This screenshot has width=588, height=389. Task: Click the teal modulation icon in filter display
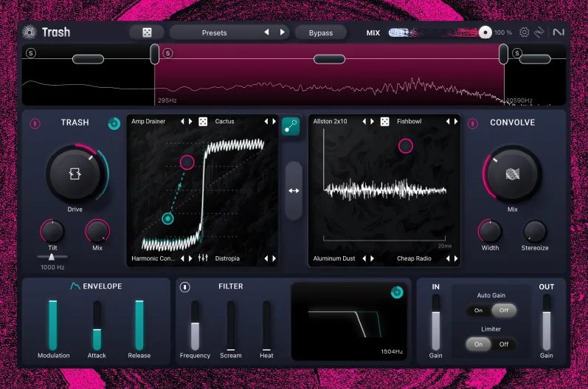(397, 292)
